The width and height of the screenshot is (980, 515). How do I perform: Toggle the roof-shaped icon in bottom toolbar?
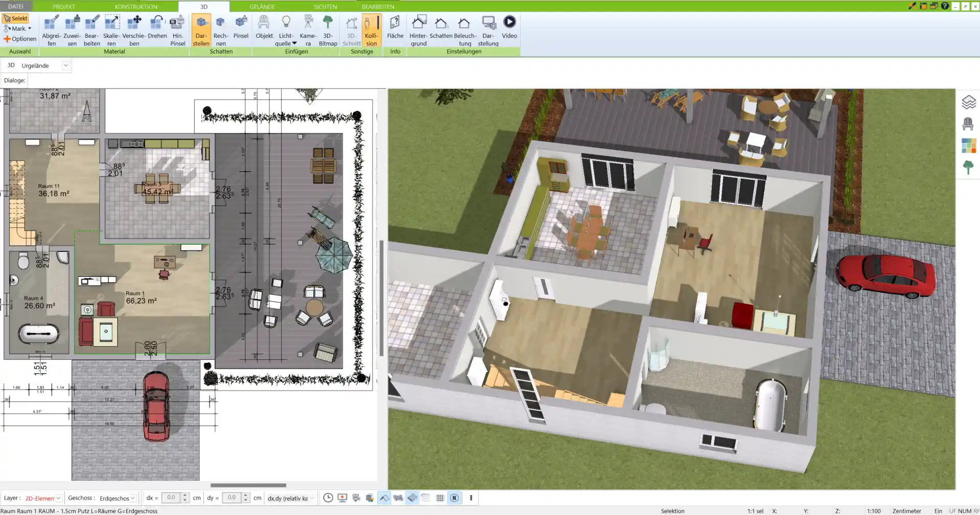(x=384, y=498)
